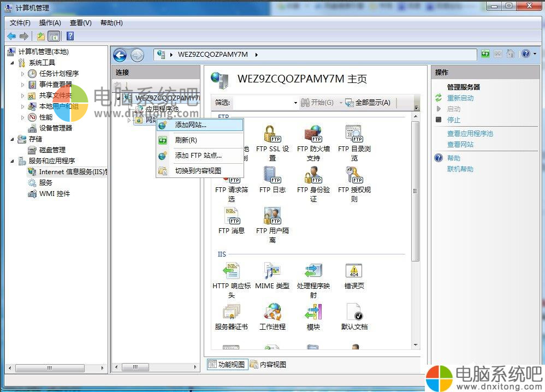
Task: Collapse the 服务和应用程序 tree node
Action: (13, 161)
